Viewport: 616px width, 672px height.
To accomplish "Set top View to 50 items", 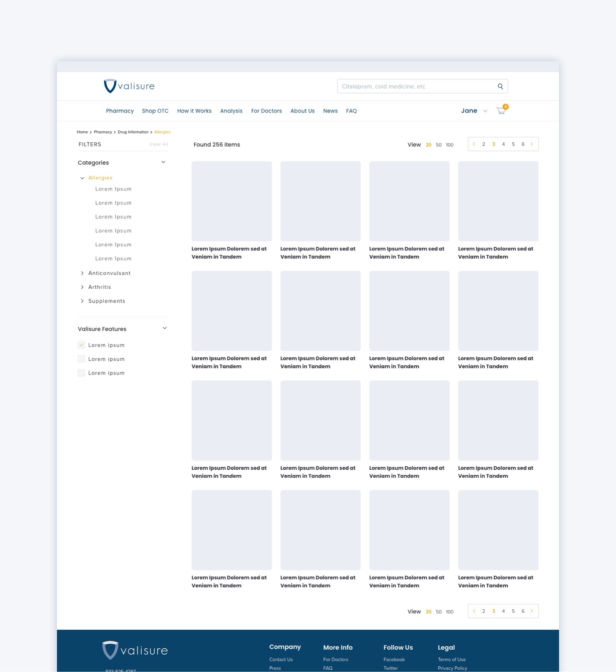I will 439,145.
